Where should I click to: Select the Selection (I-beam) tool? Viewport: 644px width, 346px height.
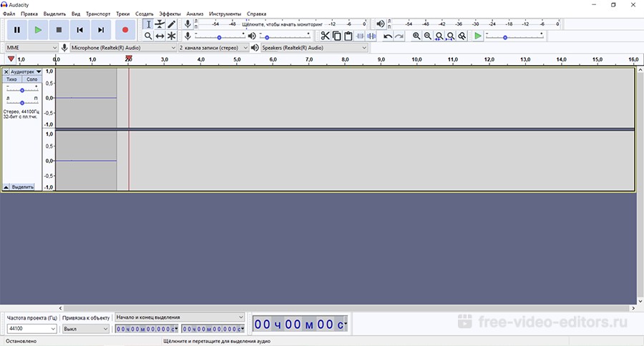point(148,24)
